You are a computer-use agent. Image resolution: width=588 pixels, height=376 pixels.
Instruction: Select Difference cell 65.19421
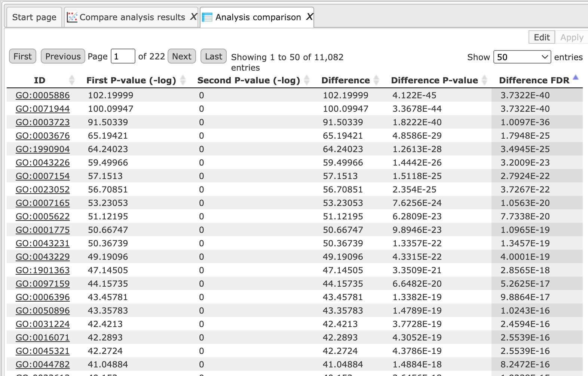click(x=343, y=136)
